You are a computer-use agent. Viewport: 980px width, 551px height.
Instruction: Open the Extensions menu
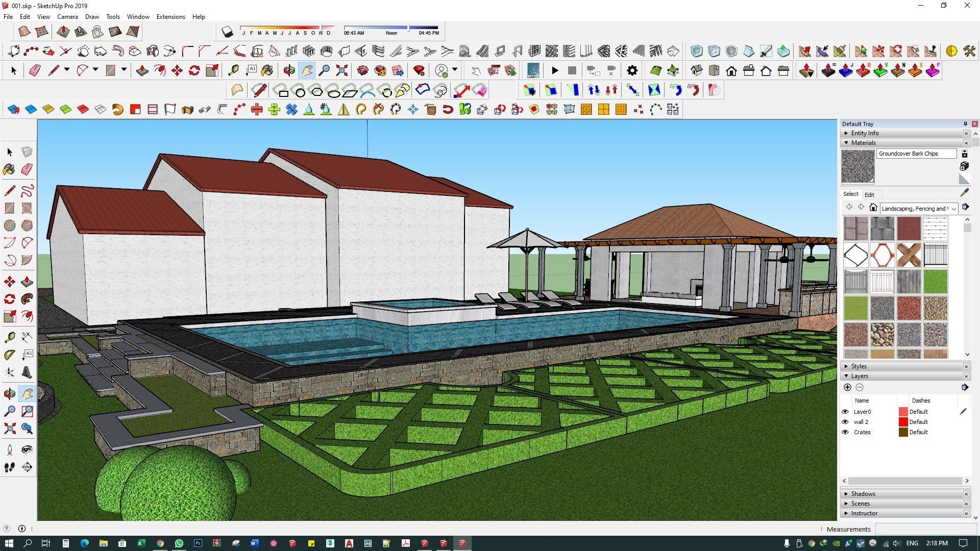[x=170, y=17]
